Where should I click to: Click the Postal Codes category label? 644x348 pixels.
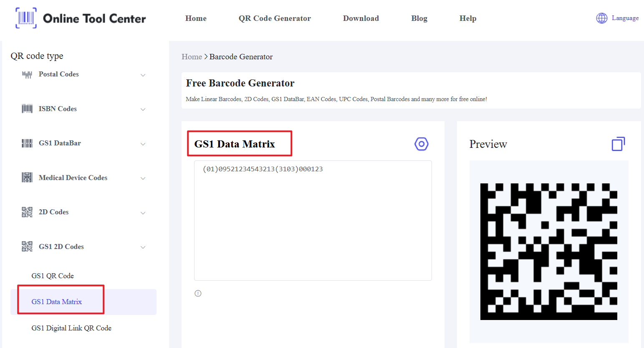click(59, 74)
